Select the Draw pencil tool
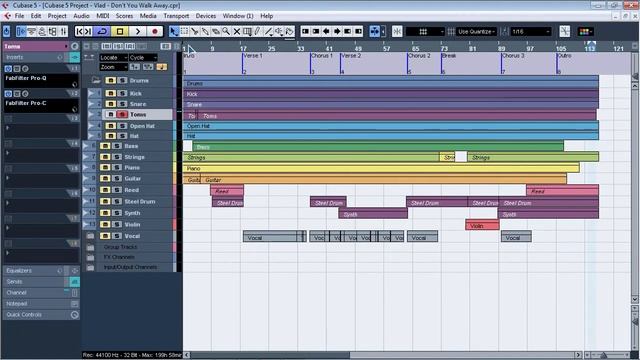The width and height of the screenshot is (640, 360). (258, 31)
